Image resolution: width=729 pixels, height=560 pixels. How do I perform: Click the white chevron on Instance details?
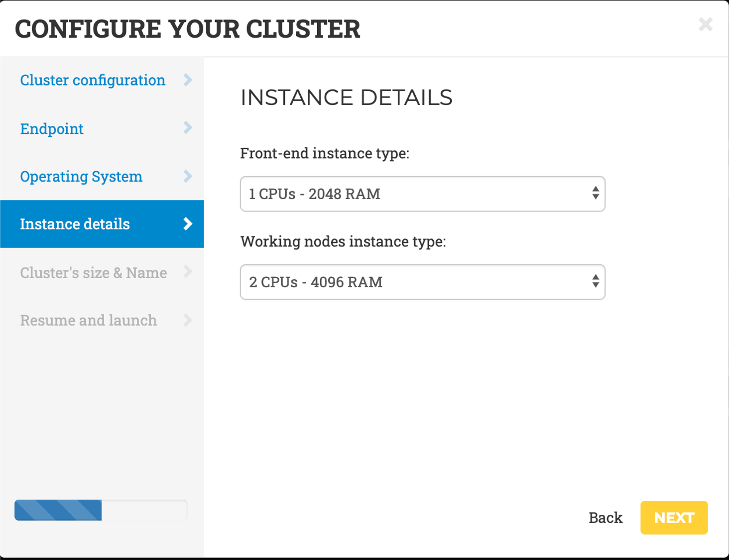coord(188,224)
